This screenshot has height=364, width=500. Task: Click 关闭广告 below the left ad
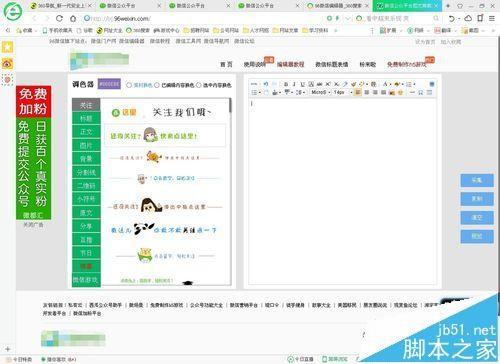click(x=33, y=225)
